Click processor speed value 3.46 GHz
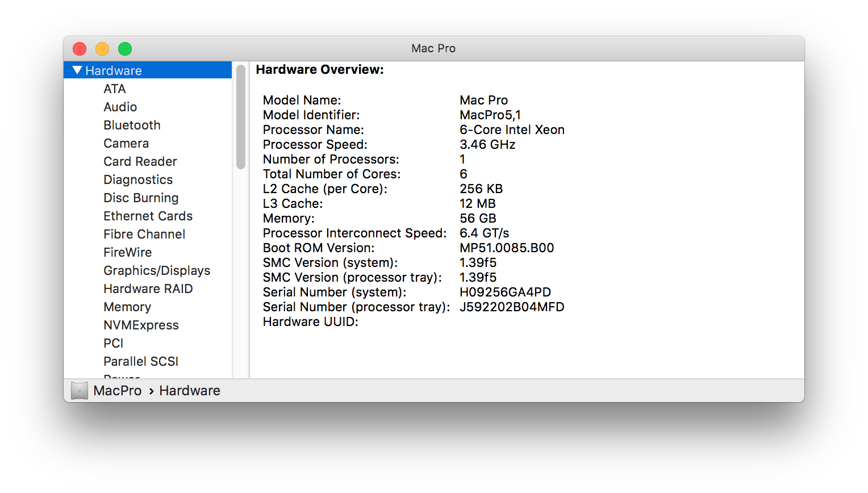Image resolution: width=868 pixels, height=493 pixels. (487, 144)
